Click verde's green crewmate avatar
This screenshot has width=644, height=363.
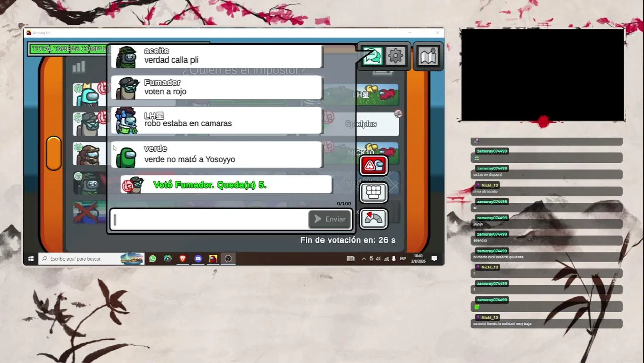pos(126,157)
